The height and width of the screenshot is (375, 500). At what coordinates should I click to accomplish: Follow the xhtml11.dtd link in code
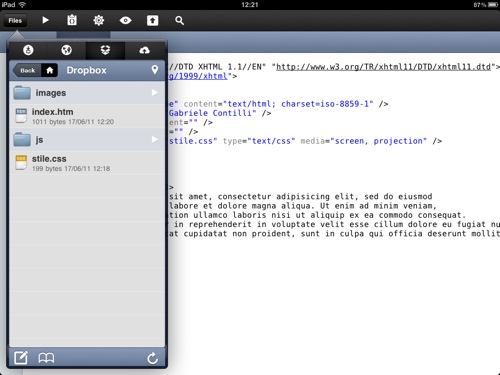383,67
